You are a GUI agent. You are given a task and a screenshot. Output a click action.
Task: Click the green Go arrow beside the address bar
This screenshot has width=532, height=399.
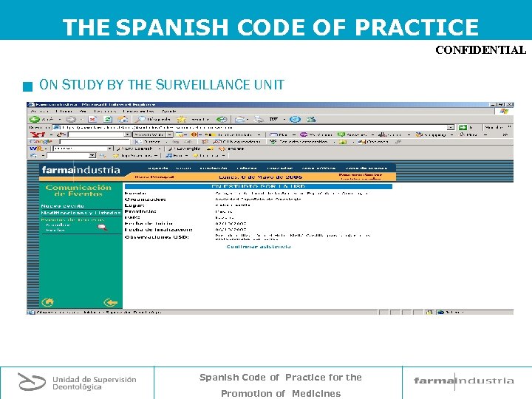coord(463,128)
